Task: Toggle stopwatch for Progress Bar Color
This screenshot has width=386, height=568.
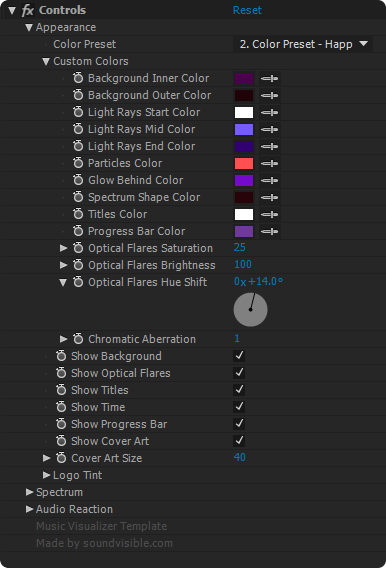Action: [78, 231]
